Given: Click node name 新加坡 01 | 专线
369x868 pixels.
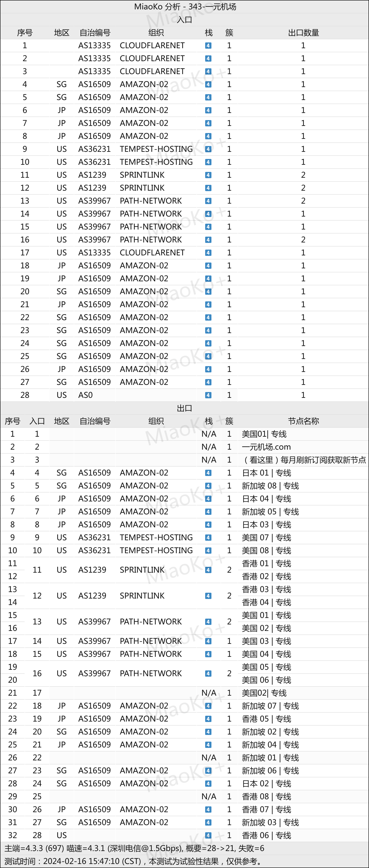Looking at the screenshot, I should tap(270, 758).
